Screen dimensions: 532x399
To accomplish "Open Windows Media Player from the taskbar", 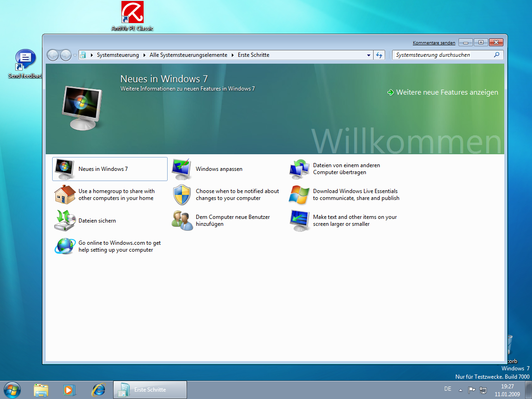I will coord(69,390).
